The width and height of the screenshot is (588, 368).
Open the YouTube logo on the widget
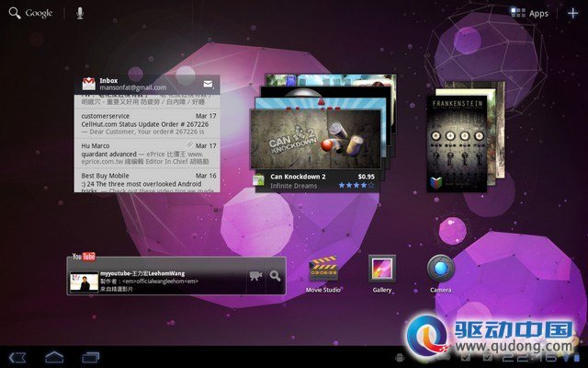pos(84,257)
